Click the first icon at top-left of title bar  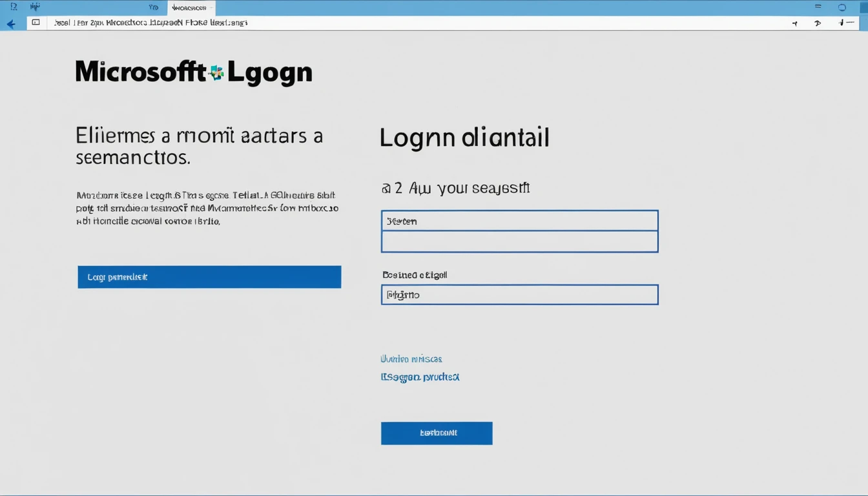[x=14, y=7]
